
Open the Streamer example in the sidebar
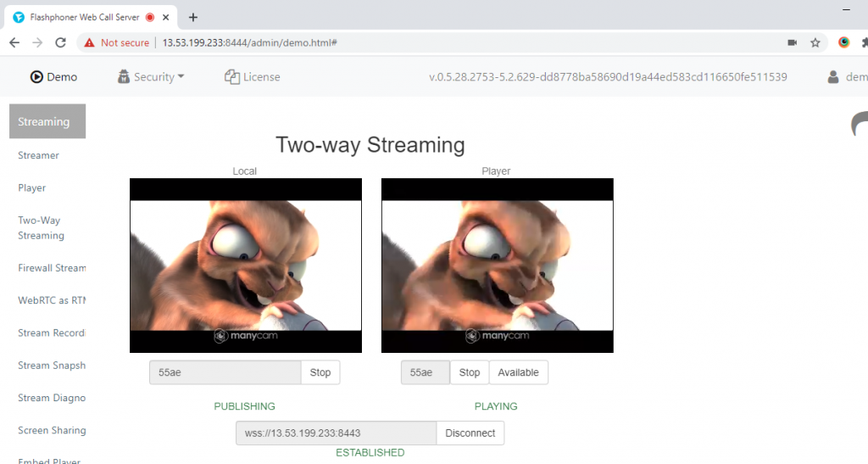[38, 155]
